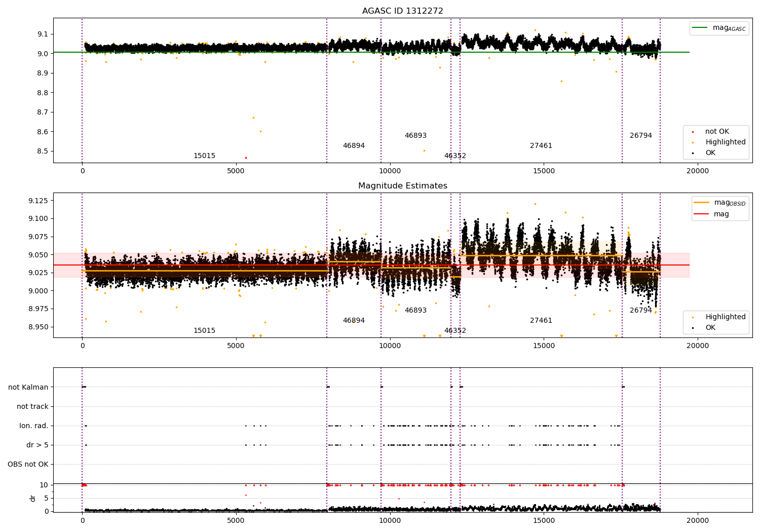Viewport: 760px width, 532px height.
Task: Click OBSID label 26794 in Magnitude Estimates plot
Action: [641, 311]
